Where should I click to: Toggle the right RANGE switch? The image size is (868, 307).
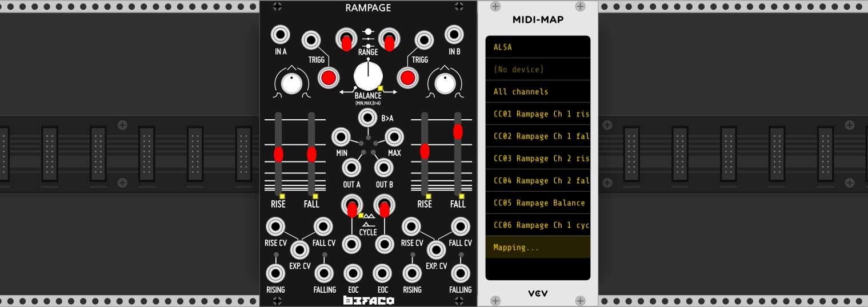point(389,39)
